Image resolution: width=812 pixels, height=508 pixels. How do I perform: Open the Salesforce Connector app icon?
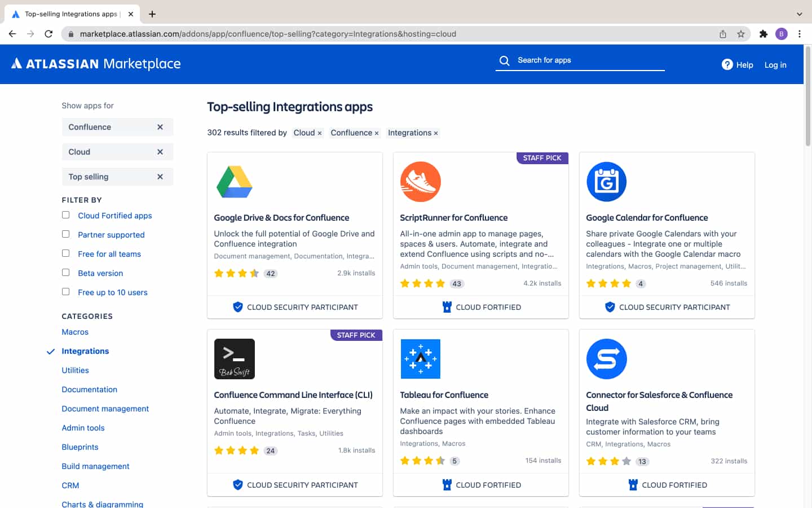(606, 358)
